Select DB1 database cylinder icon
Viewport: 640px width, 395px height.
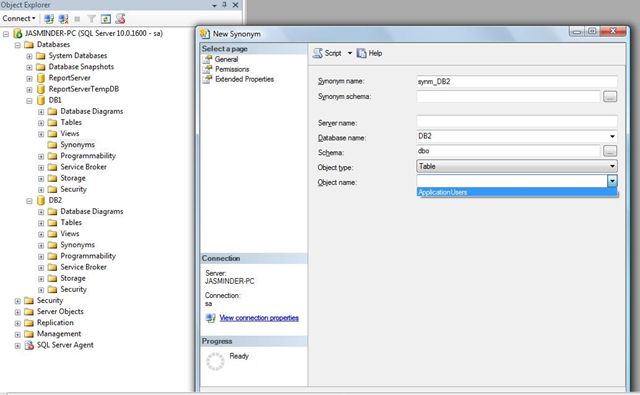pos(41,100)
